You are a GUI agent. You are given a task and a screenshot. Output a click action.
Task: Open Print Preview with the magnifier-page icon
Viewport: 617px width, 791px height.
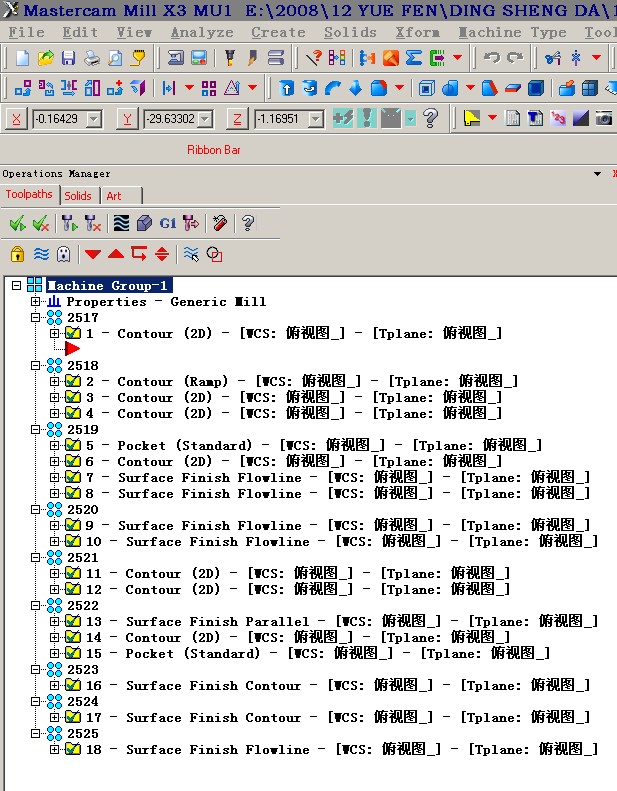pos(115,58)
